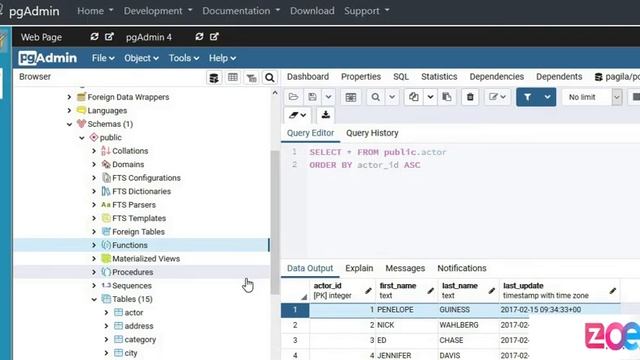640x360 pixels.
Task: Open the Filter options dropdown arrow
Action: (547, 97)
